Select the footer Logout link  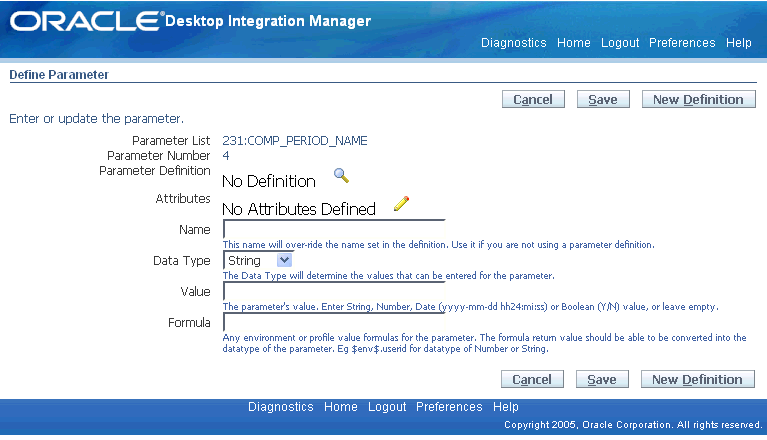387,407
